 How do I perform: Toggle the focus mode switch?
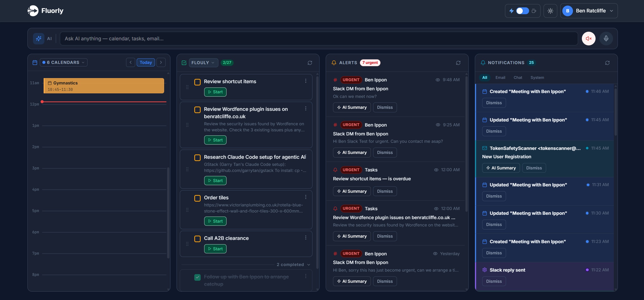click(x=523, y=11)
